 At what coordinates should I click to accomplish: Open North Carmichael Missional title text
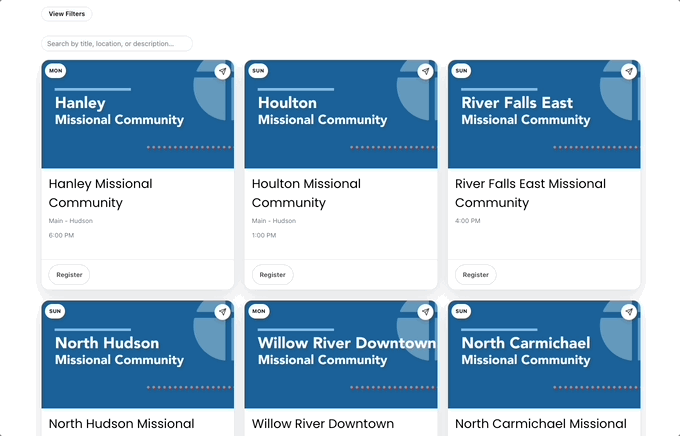pos(540,424)
